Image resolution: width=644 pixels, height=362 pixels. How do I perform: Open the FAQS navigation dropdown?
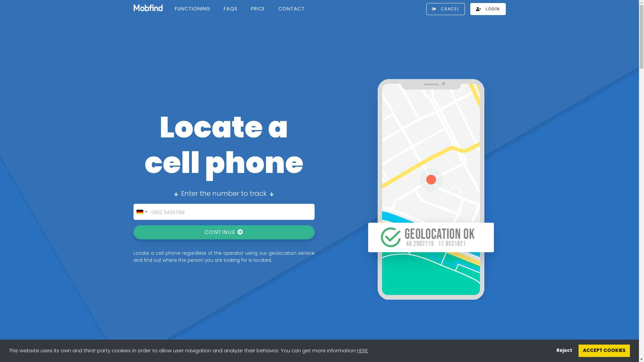click(x=230, y=9)
